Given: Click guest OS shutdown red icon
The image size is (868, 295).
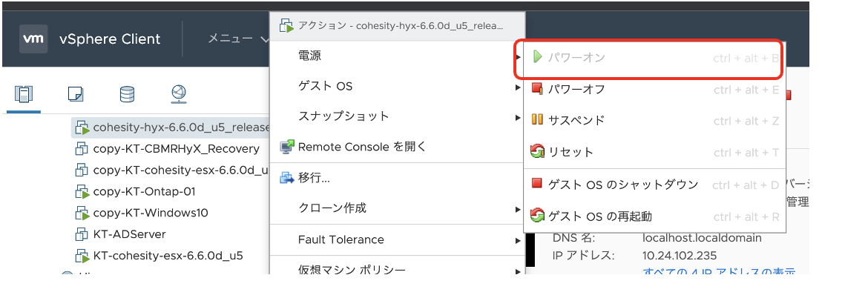Looking at the screenshot, I should click(536, 183).
